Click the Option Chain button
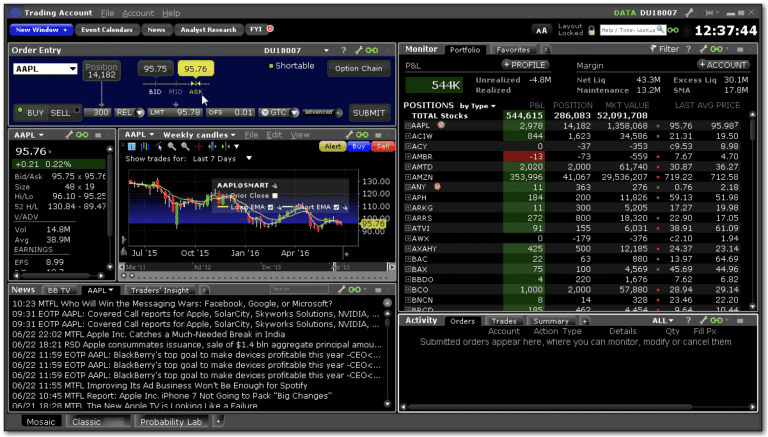This screenshot has width=768, height=437. click(359, 69)
